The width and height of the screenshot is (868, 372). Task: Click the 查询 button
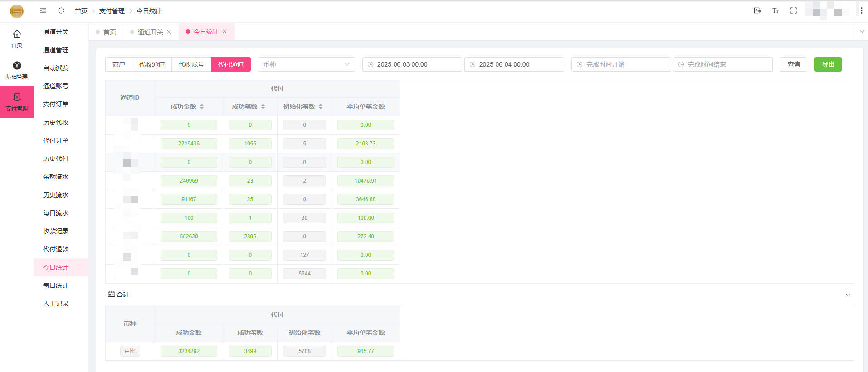(x=793, y=64)
